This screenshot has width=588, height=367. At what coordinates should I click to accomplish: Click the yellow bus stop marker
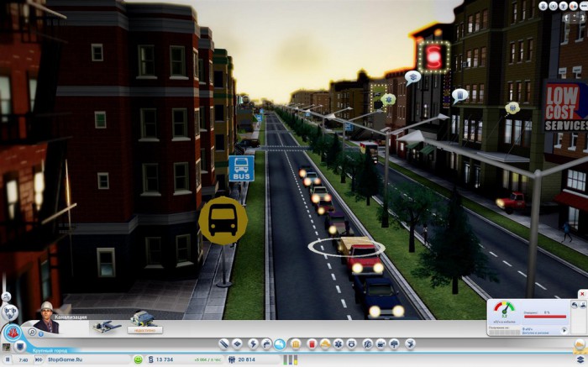[223, 220]
